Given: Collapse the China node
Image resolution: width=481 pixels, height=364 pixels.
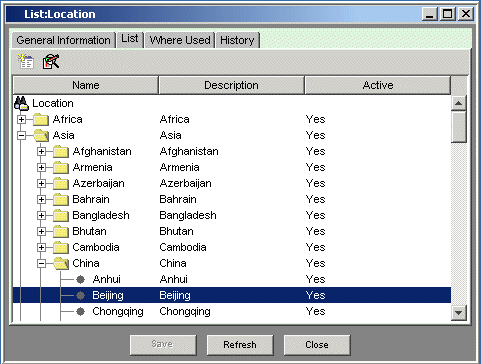Looking at the screenshot, I should [x=41, y=263].
